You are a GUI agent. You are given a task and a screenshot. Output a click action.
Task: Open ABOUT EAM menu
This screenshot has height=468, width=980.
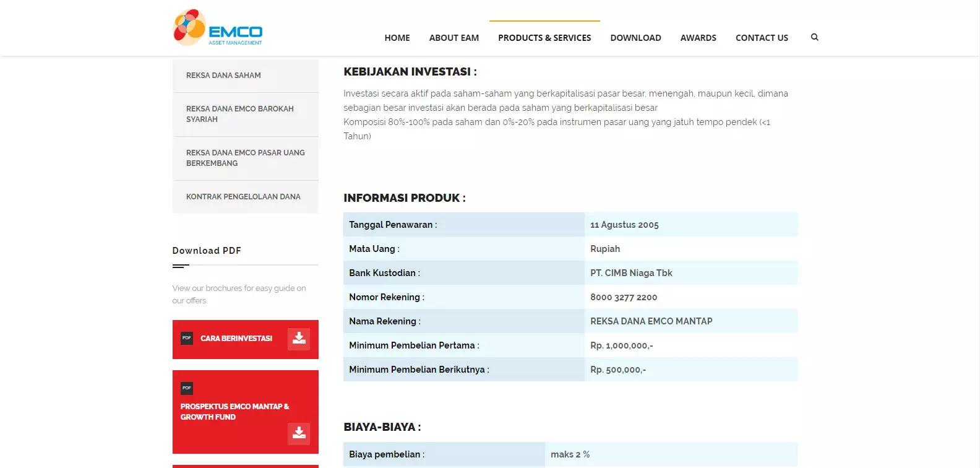coord(454,38)
